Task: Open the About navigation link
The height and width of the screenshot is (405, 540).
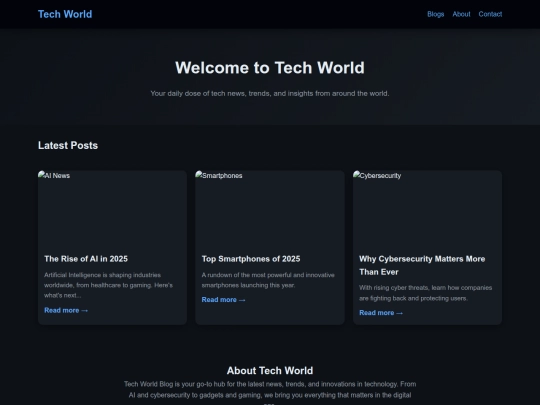Action: 461,14
